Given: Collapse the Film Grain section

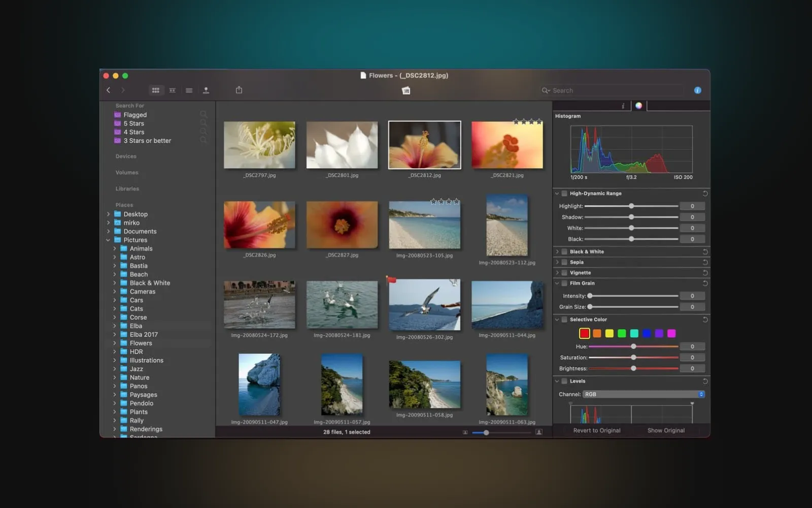Looking at the screenshot, I should [x=557, y=283].
